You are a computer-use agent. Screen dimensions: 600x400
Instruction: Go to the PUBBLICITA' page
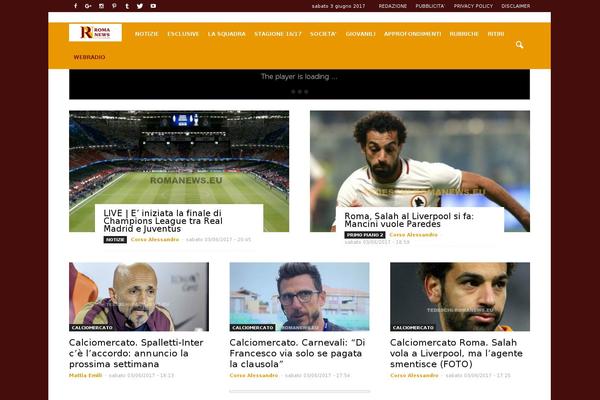click(430, 6)
